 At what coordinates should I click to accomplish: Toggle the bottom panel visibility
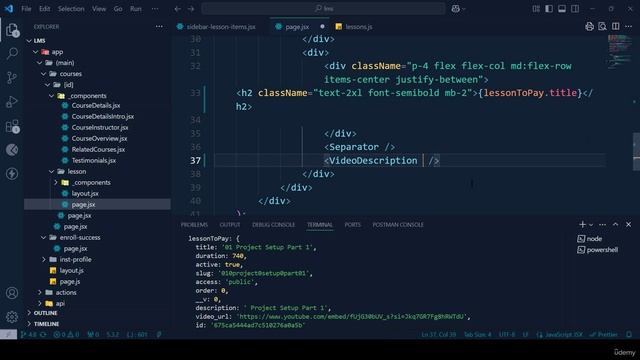pyautogui.click(x=562, y=9)
